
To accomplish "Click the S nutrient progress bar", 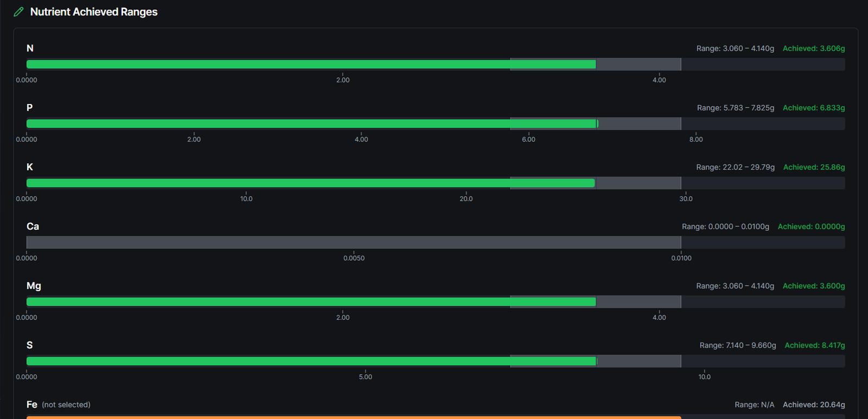I will 436,361.
